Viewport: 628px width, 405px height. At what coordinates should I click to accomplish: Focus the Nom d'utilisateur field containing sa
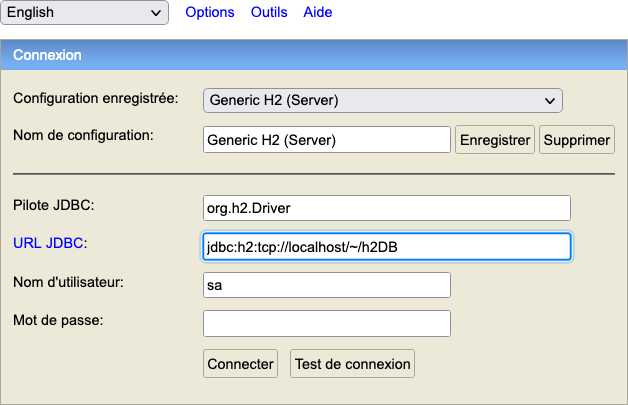tap(327, 285)
